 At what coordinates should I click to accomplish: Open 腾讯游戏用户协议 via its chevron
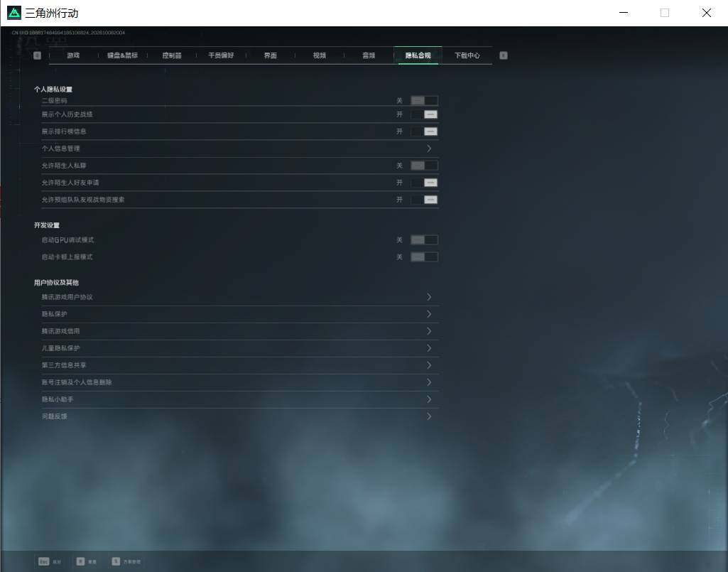tap(429, 297)
